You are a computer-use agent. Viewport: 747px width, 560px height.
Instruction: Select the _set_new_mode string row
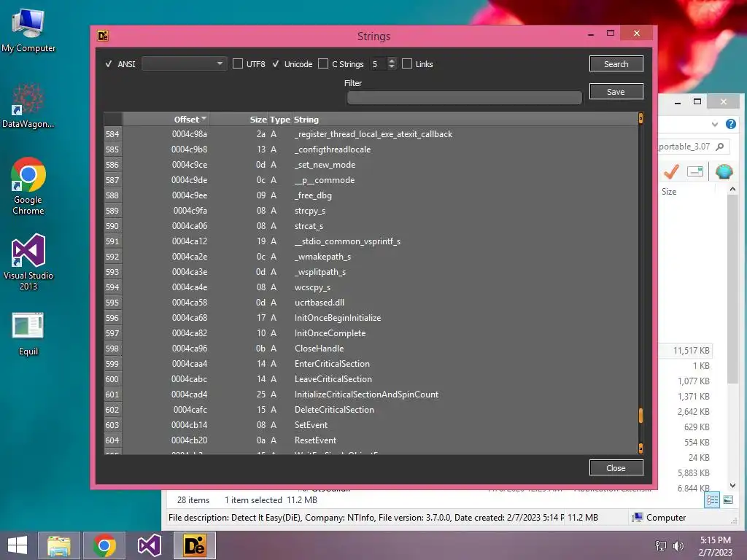point(371,165)
